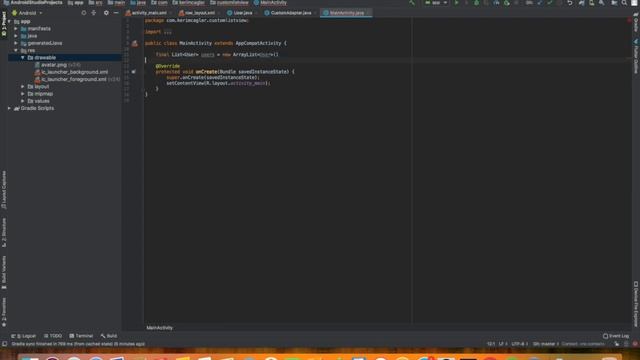Click the Debug app bug icon
Viewport: 640px width, 360px height.
pos(476,3)
